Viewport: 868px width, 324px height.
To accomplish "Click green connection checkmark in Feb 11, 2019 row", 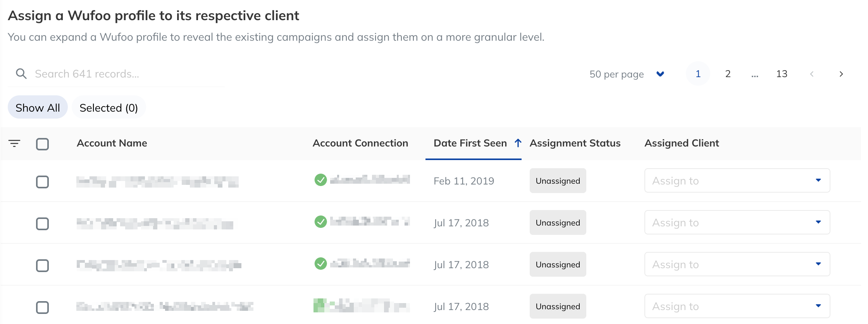I will pos(320,180).
